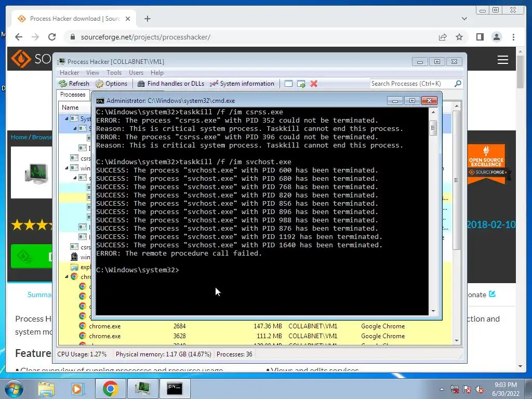The image size is (532, 399).
Task: Click Find handles or DLLs
Action: click(x=170, y=84)
